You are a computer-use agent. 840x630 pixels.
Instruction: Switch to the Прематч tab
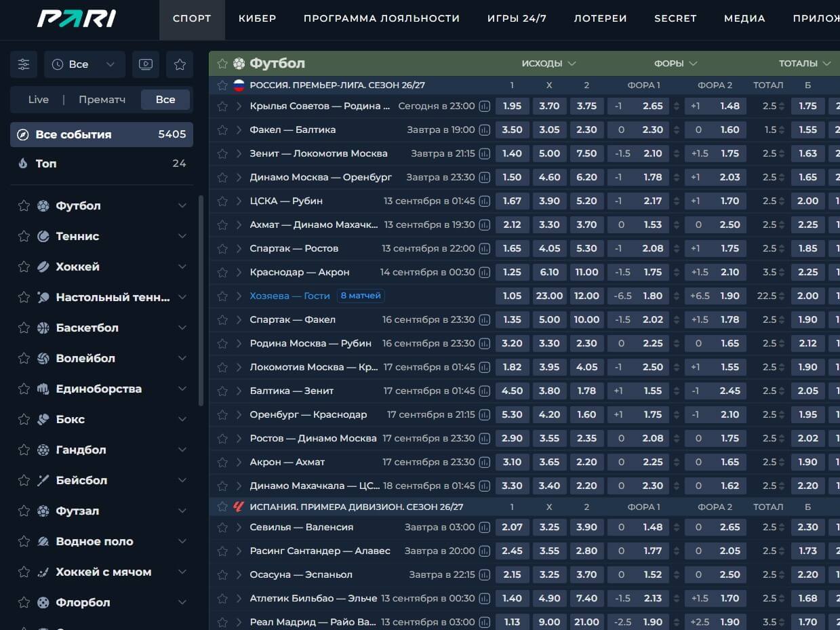[x=102, y=100]
